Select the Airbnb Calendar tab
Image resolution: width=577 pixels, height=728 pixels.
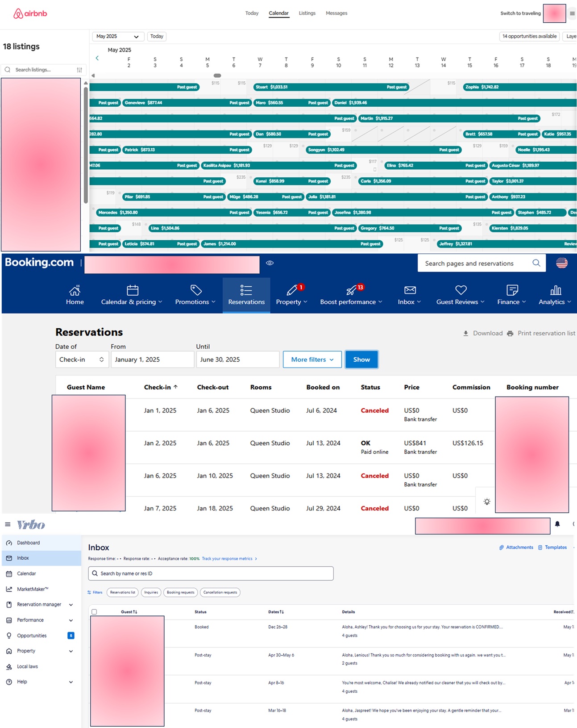[x=279, y=13]
